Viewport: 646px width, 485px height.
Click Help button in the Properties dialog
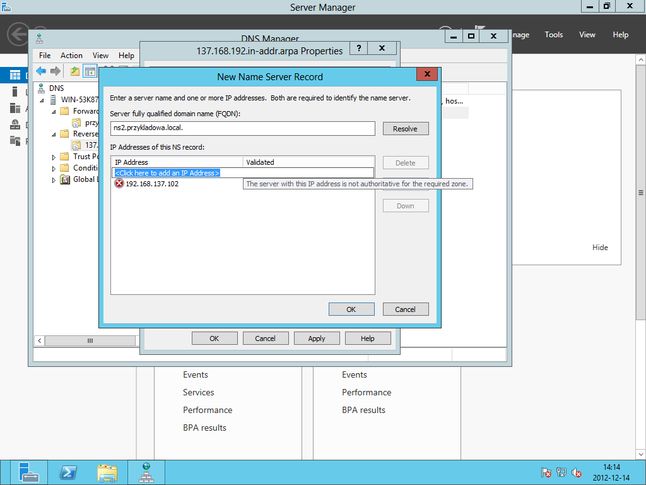coord(367,338)
